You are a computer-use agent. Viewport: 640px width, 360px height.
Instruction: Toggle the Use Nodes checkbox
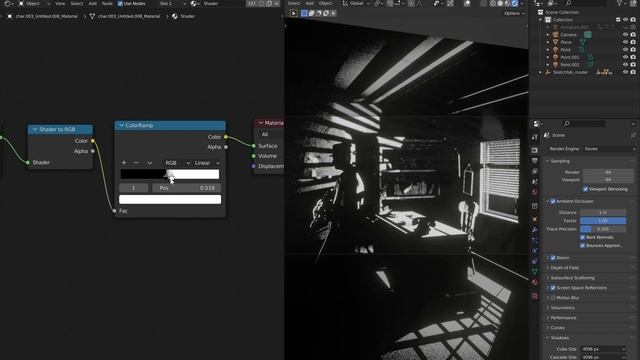click(120, 3)
